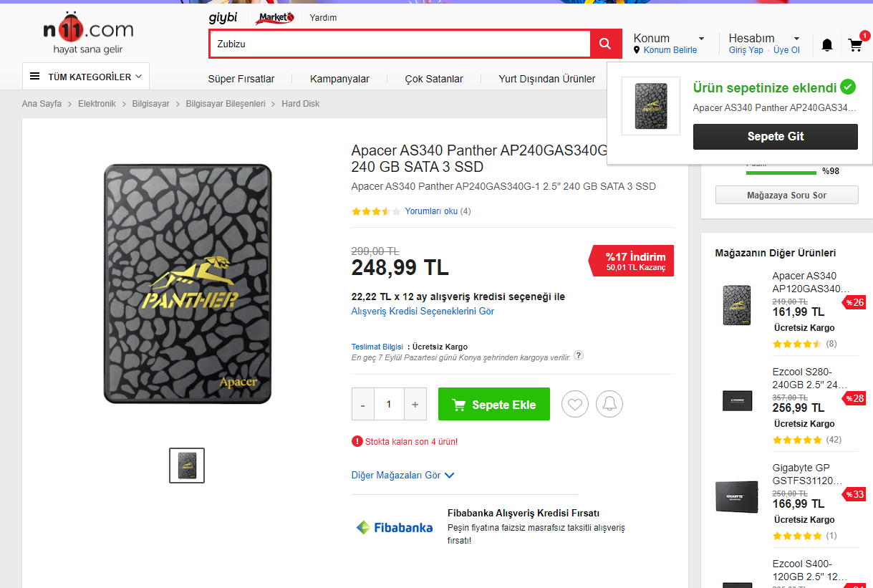
Task: Click Mağazanın Diğer Ürünleri heading
Action: pos(776,253)
